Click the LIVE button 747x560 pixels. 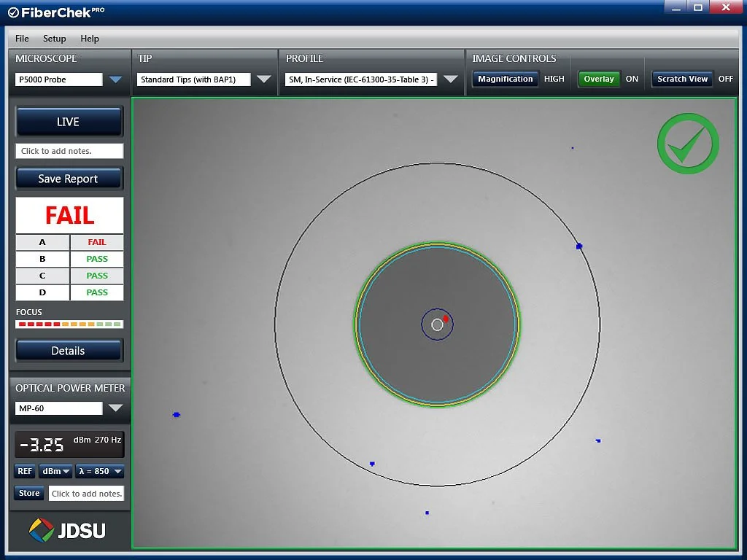[69, 122]
